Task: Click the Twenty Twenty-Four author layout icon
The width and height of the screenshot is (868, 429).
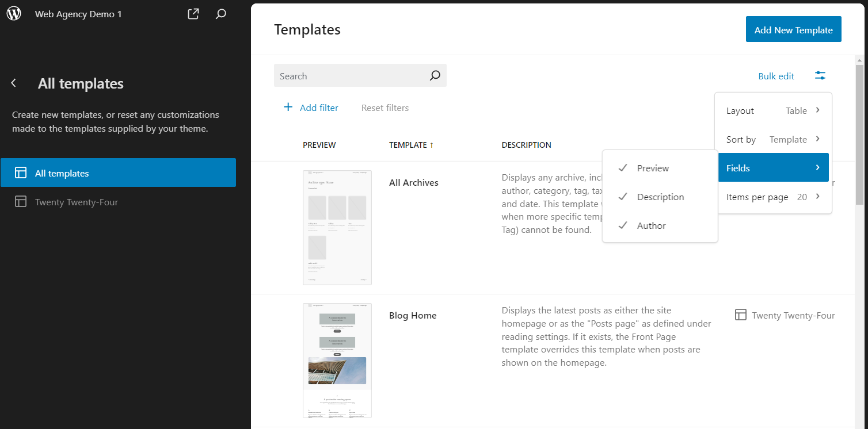Action: (x=741, y=315)
